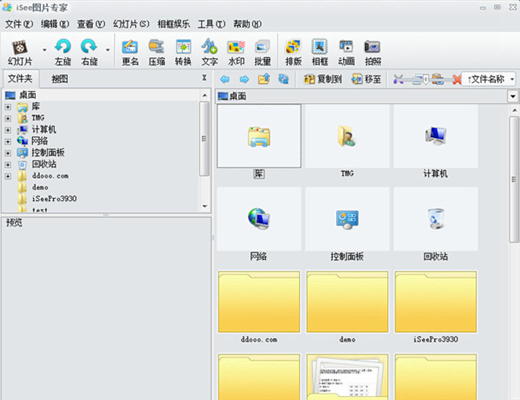Image resolution: width=520 pixels, height=400 pixels.
Task: Click the scissors cut icon
Action: pyautogui.click(x=398, y=79)
